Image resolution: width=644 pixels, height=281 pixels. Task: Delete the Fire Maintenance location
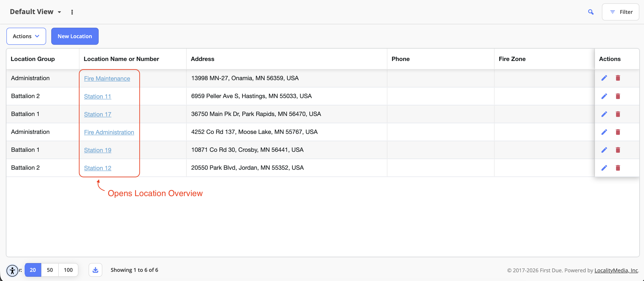pos(618,78)
